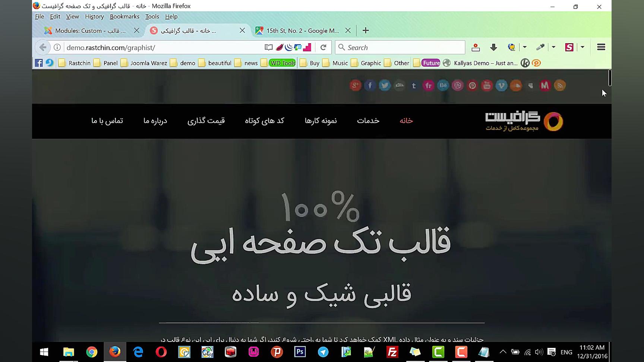The image size is (644, 362).
Task: Open the تماس با ما navigation link
Action: pos(107,121)
